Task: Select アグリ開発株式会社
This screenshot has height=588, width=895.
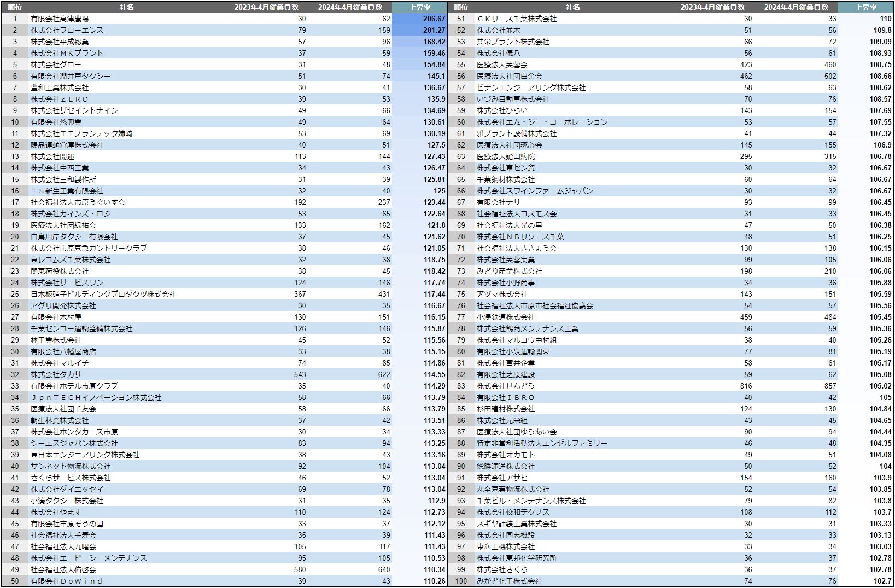Action: [63, 305]
